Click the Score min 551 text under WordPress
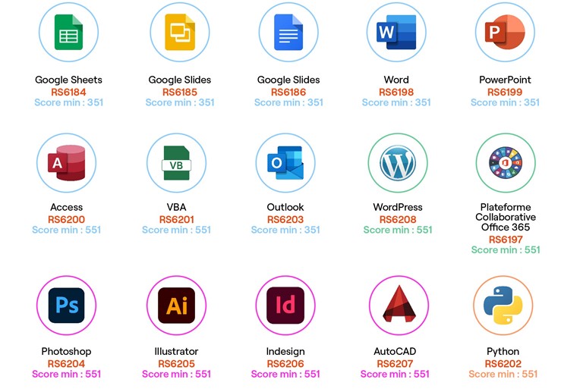Viewport: 561px width, 392px height. [x=398, y=230]
